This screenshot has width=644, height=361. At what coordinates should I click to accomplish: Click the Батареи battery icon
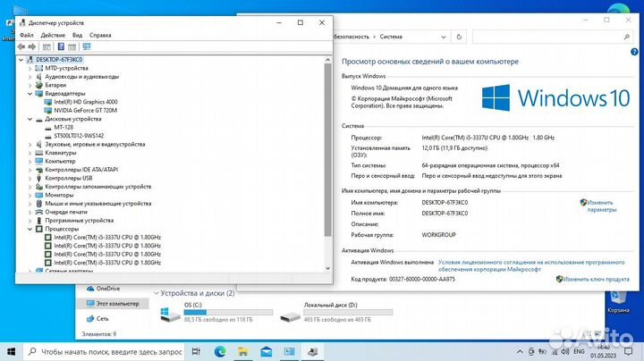pos(39,85)
